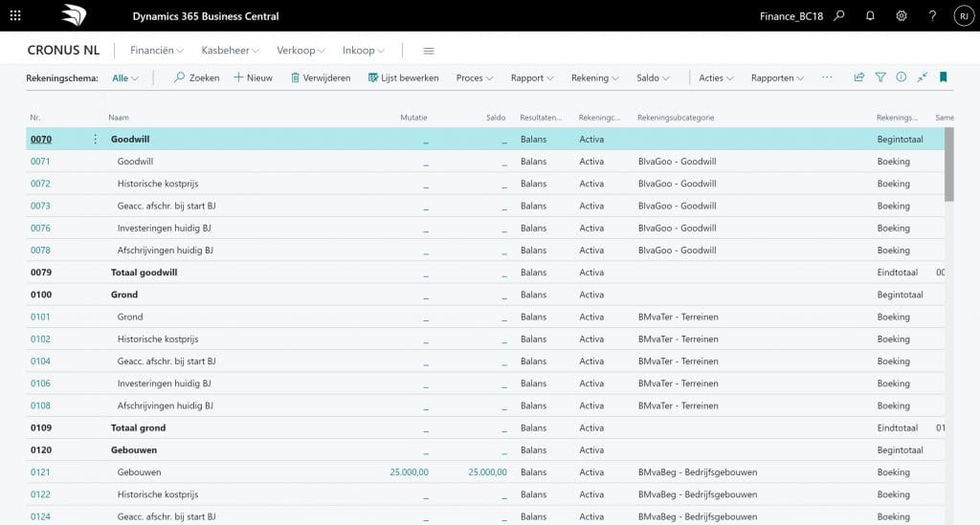Open the app launcher waffle icon
Image resolution: width=980 pixels, height=525 pixels.
click(x=15, y=15)
